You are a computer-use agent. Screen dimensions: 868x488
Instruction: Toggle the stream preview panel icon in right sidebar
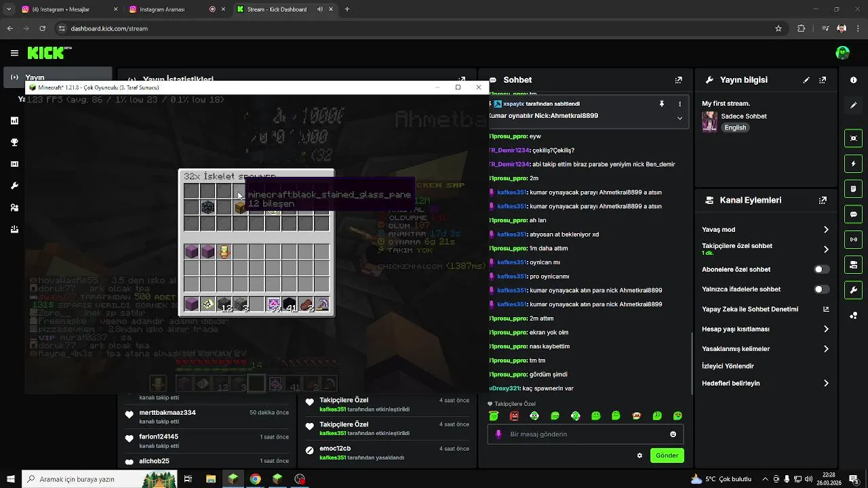pos(853,138)
